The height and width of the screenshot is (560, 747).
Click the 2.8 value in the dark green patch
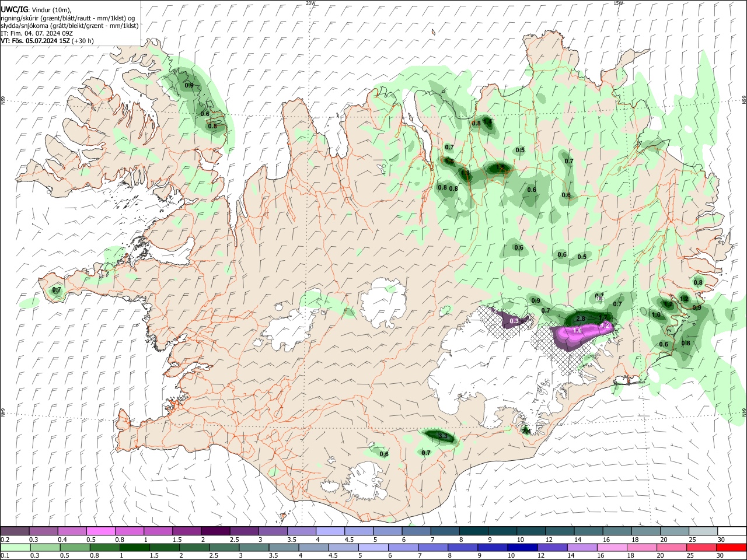click(581, 319)
